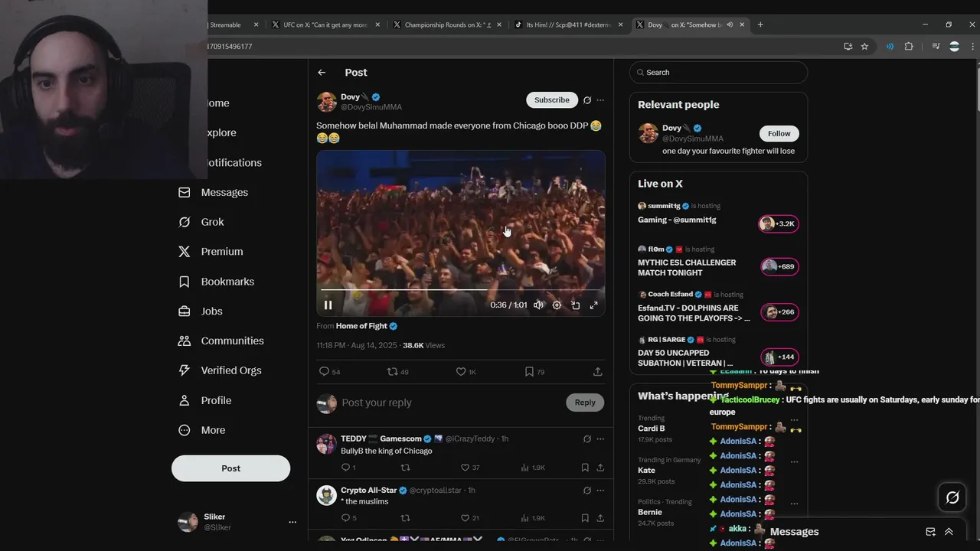The width and height of the screenshot is (980, 551).
Task: Switch to UFC on X browser tab
Action: (x=326, y=24)
